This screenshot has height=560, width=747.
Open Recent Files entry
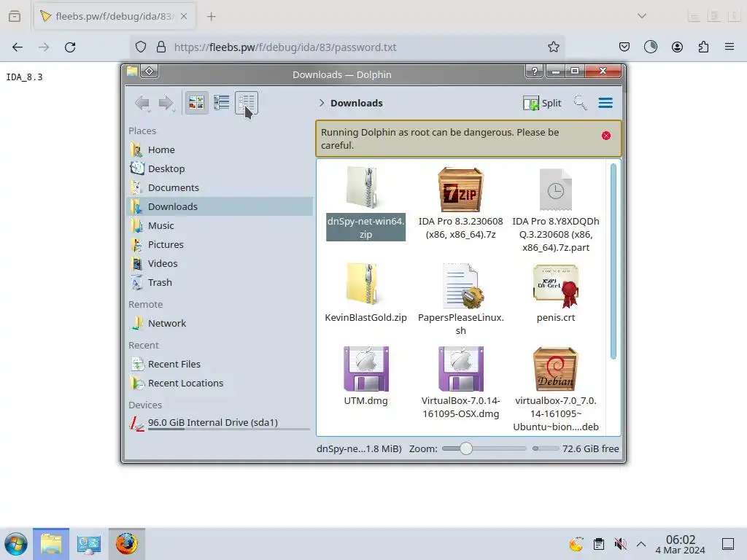220,365
